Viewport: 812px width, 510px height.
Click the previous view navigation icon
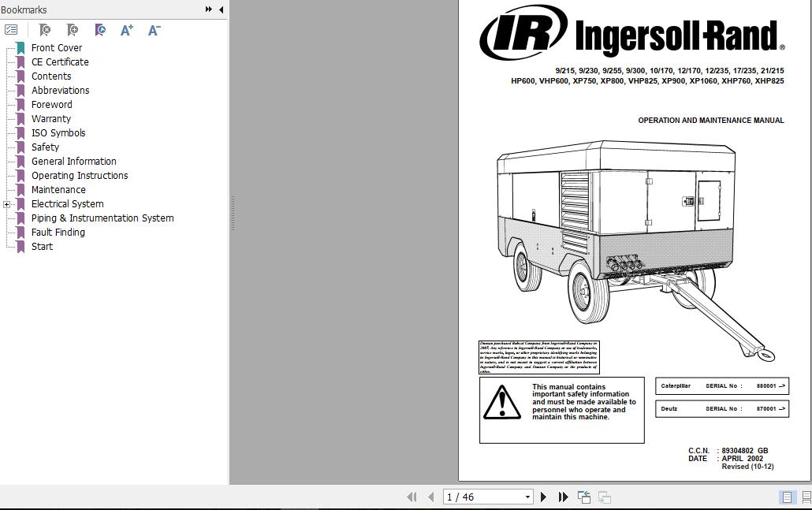(x=584, y=497)
